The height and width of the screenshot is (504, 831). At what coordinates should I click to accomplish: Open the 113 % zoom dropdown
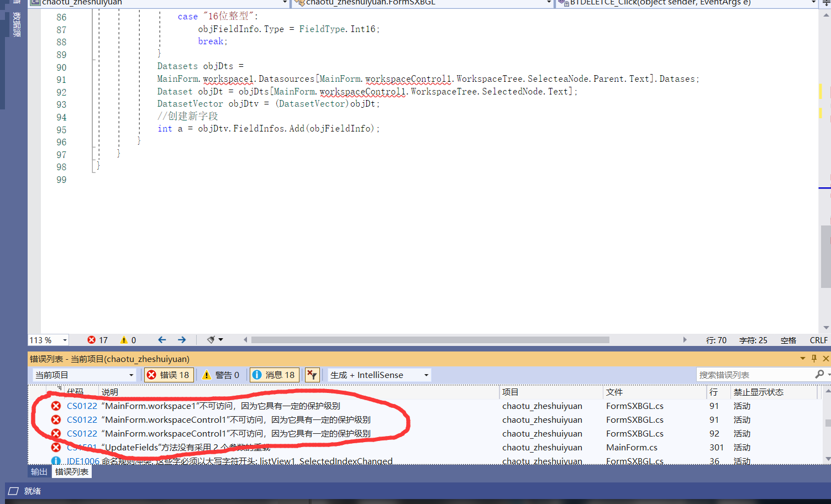coord(65,340)
